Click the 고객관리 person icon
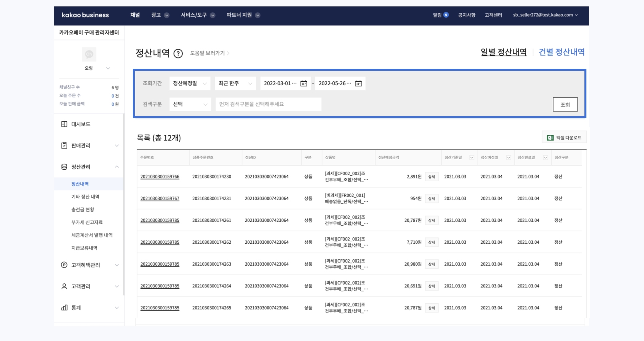Image resolution: width=644 pixels, height=341 pixels. pos(64,286)
